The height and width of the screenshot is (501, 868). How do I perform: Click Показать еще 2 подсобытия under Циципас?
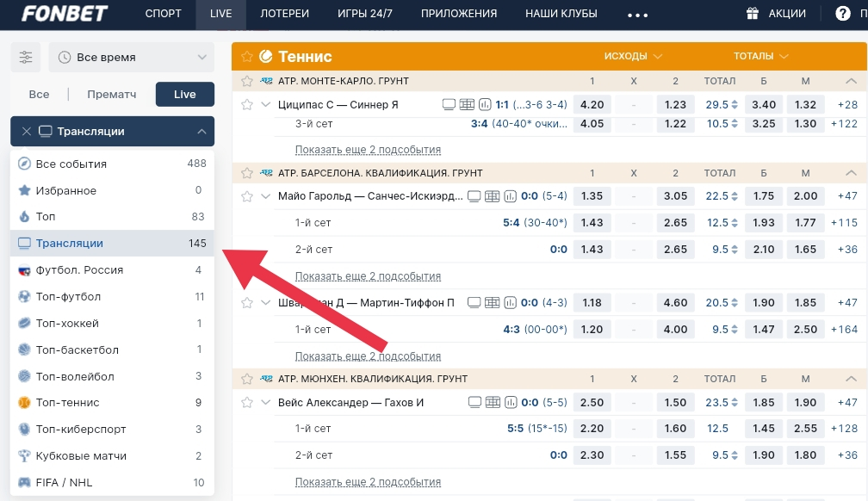pos(368,149)
